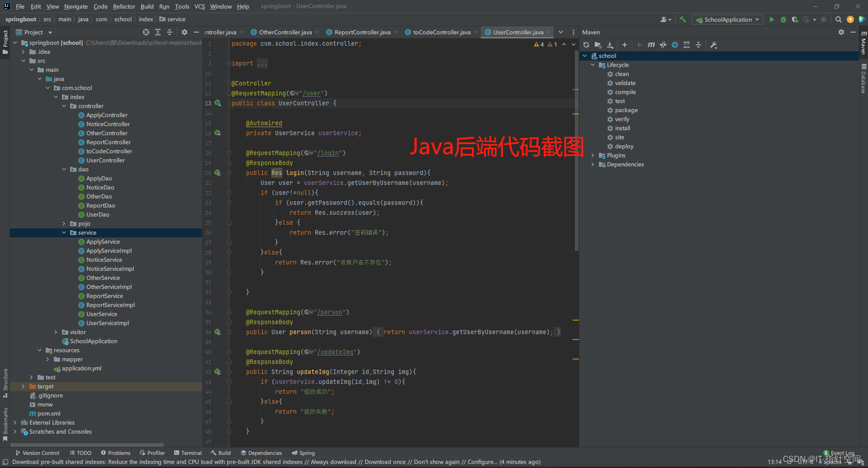Open the code-with-me user dropdown

(666, 19)
